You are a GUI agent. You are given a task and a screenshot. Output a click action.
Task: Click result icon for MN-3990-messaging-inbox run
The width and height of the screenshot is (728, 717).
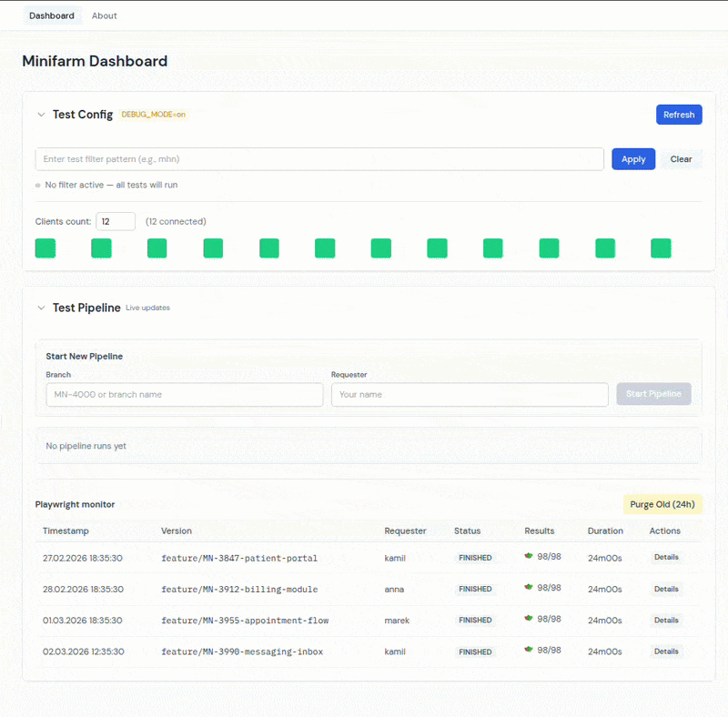pos(529,649)
